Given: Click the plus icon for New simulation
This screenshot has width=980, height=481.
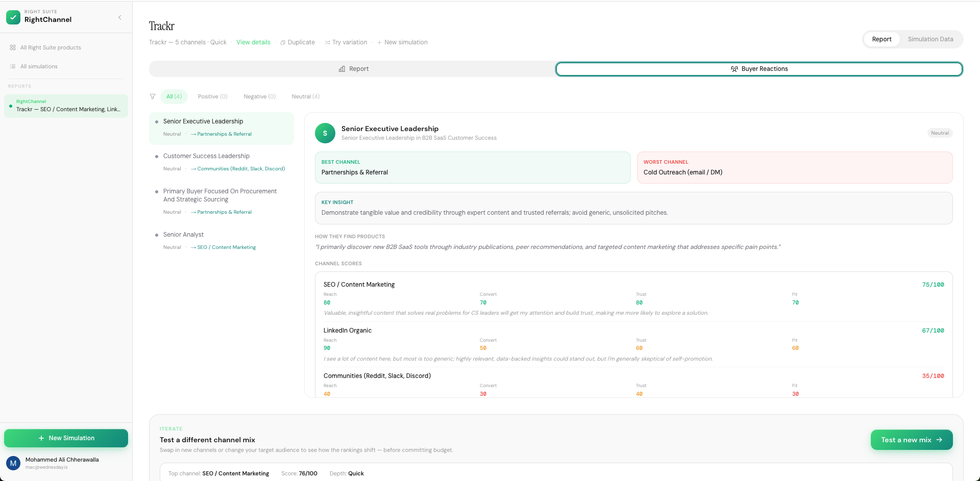Looking at the screenshot, I should coord(380,42).
